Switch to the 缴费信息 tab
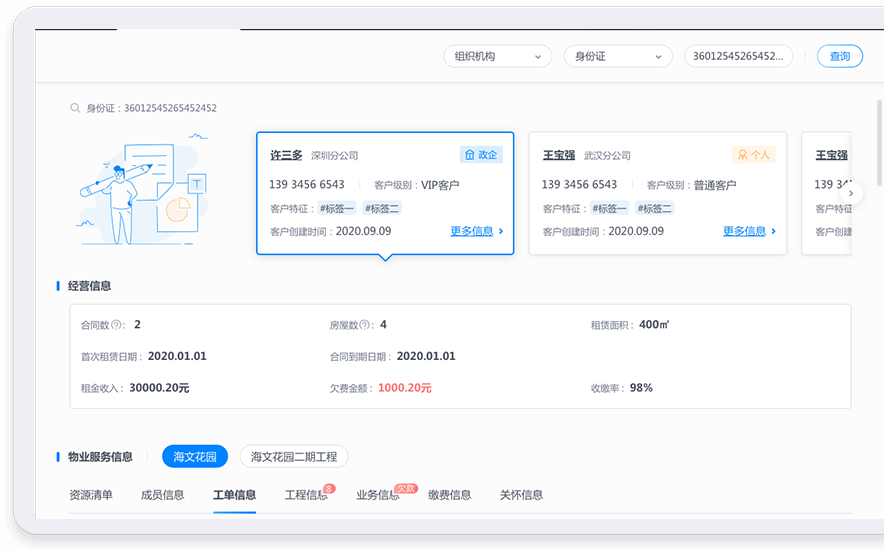Viewport: 884px width, 550px height. click(449, 495)
